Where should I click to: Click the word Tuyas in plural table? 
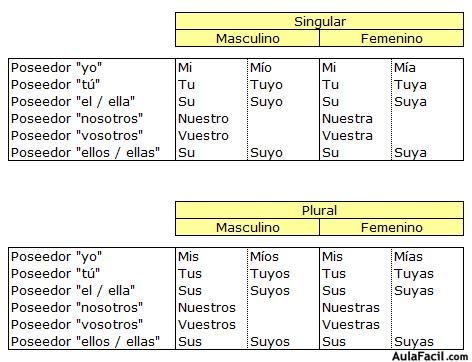[x=414, y=274]
